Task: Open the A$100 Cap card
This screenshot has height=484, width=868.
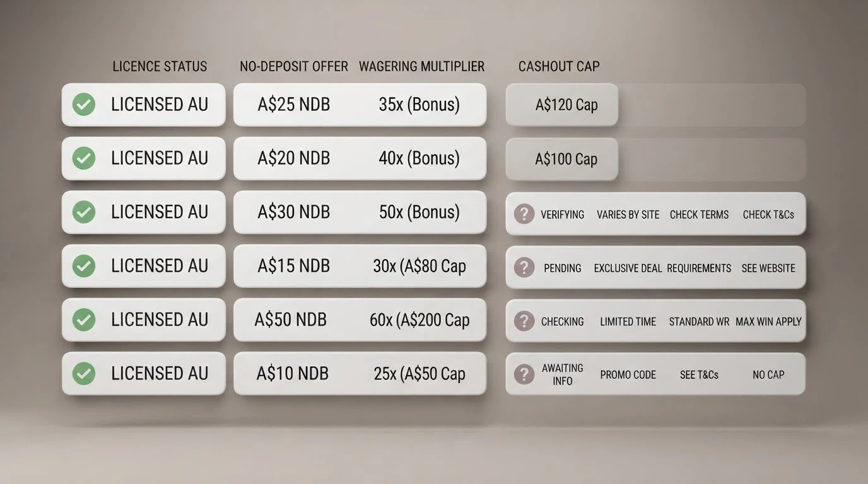Action: click(562, 159)
